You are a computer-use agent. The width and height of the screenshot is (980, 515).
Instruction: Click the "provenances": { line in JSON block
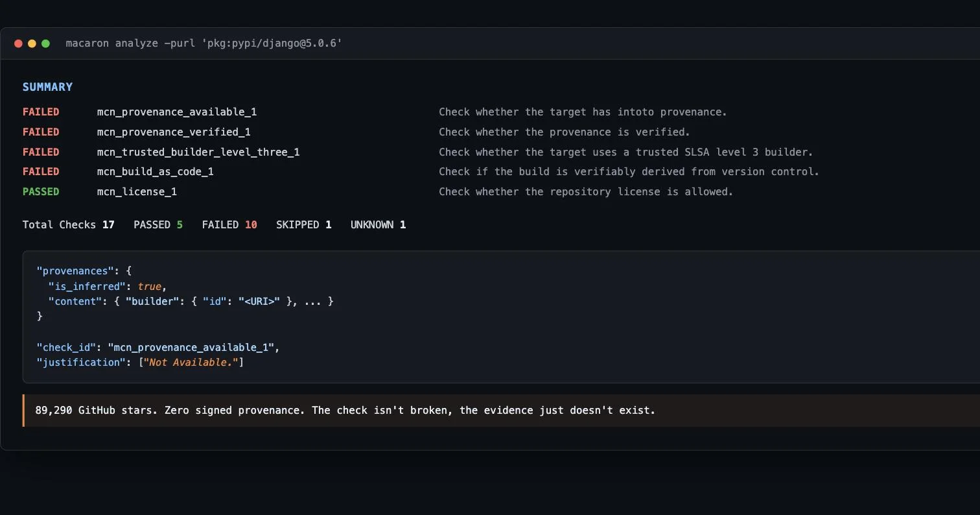point(84,270)
